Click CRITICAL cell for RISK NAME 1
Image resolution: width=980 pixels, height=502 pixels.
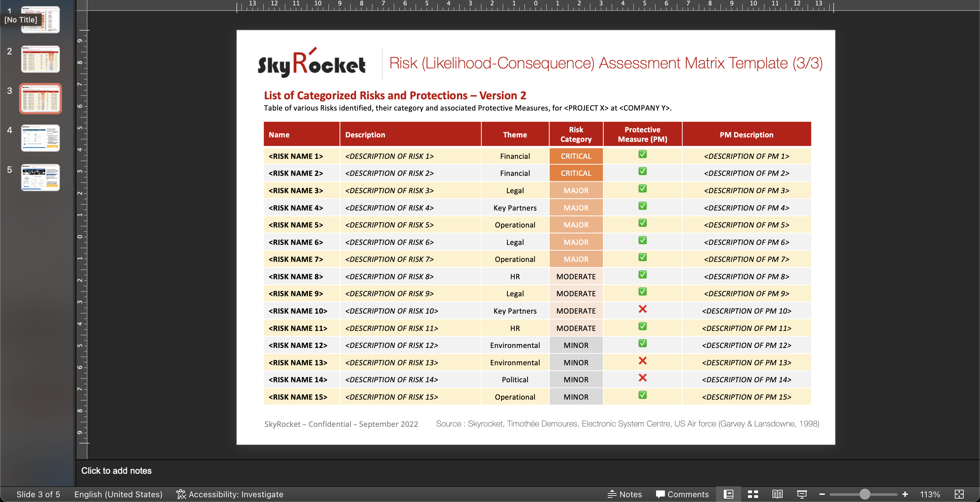coord(576,156)
